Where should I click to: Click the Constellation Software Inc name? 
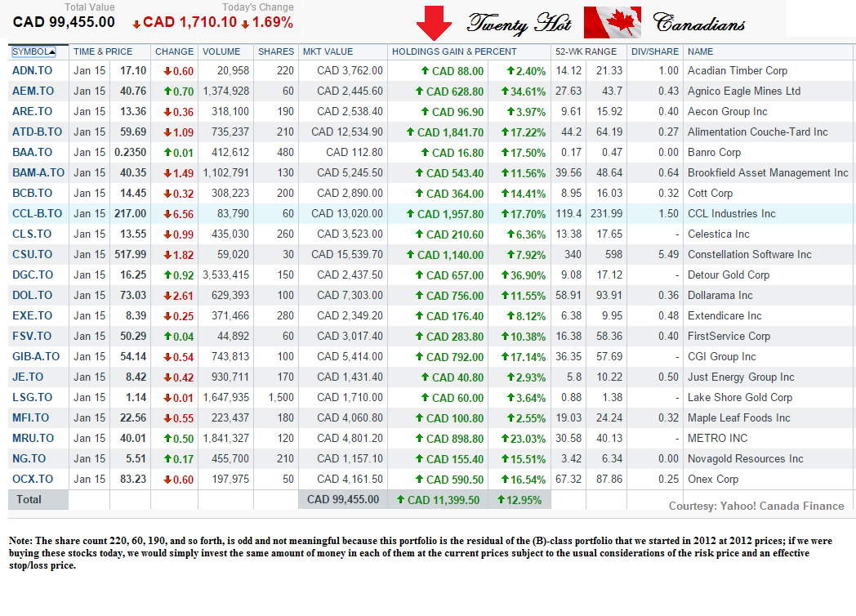click(749, 255)
